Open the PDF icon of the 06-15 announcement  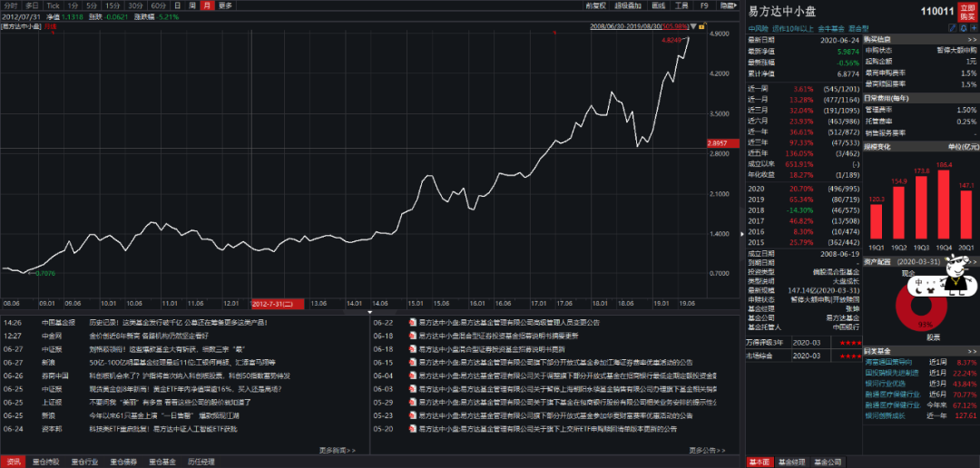(412, 363)
